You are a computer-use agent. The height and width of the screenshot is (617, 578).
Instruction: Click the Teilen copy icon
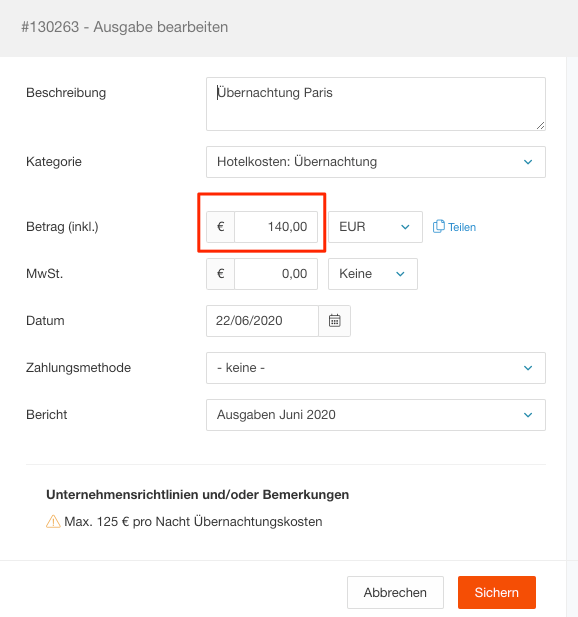click(x=439, y=227)
